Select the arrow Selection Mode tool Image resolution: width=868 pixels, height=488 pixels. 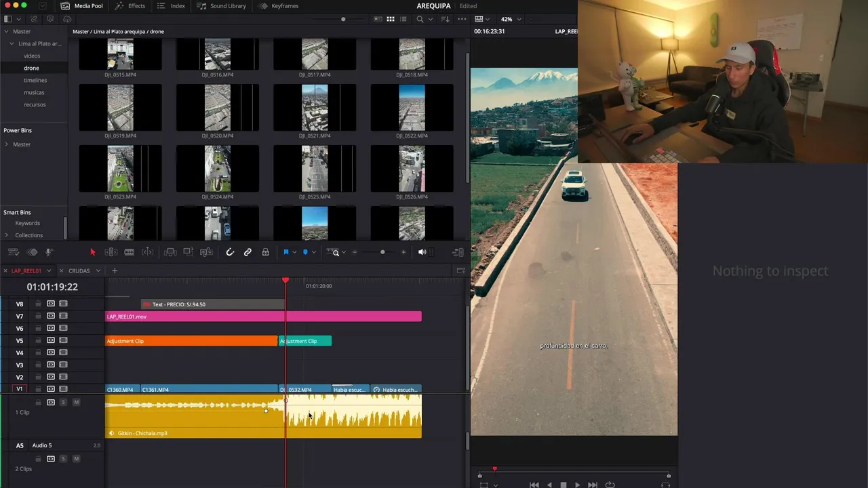[x=93, y=252]
